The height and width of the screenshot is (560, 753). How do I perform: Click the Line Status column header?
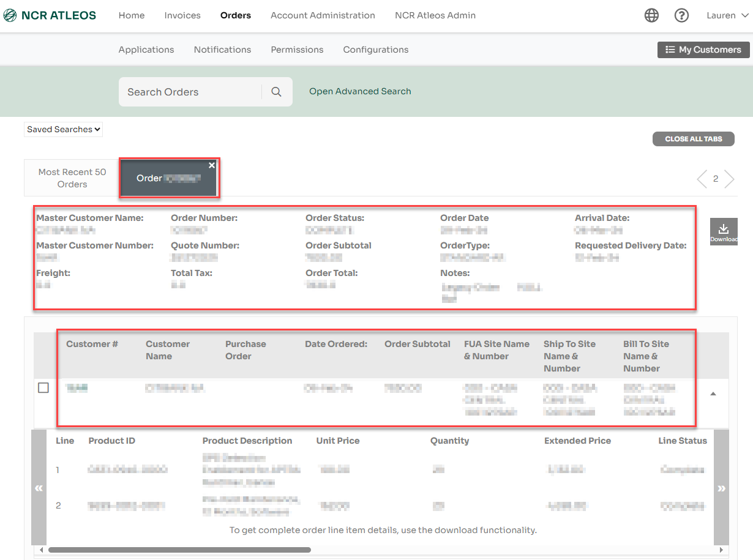click(683, 441)
